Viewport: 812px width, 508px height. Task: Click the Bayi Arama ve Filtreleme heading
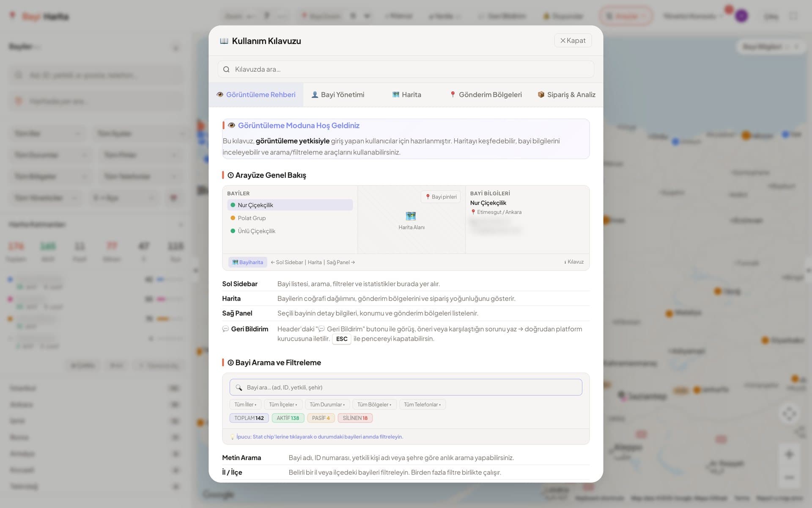pyautogui.click(x=274, y=363)
